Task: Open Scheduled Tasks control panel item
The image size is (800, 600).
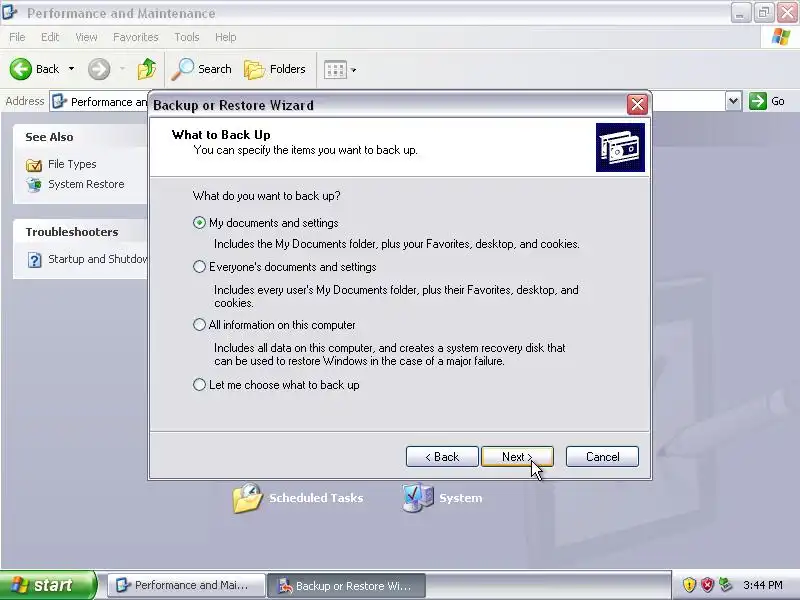Action: 316,498
